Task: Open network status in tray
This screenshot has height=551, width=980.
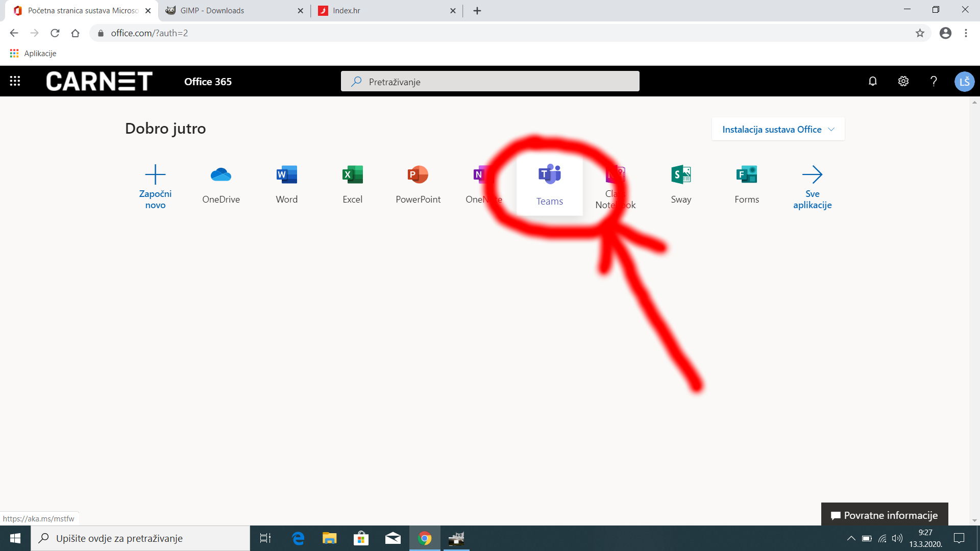Action: point(882,538)
